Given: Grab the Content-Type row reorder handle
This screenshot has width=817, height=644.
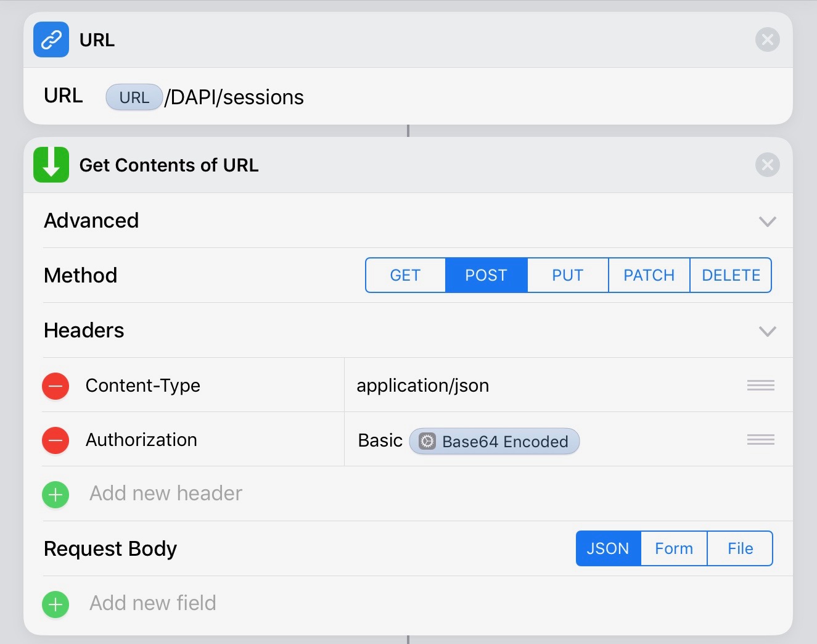Looking at the screenshot, I should 760,386.
